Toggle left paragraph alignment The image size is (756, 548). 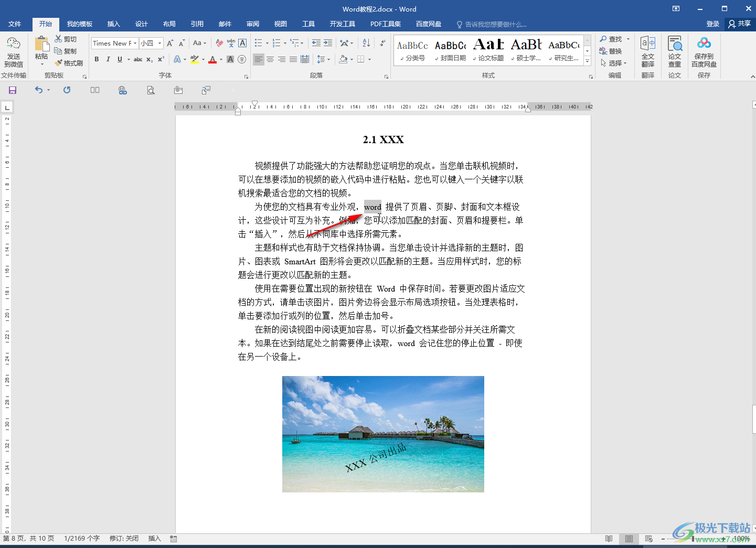click(x=259, y=59)
